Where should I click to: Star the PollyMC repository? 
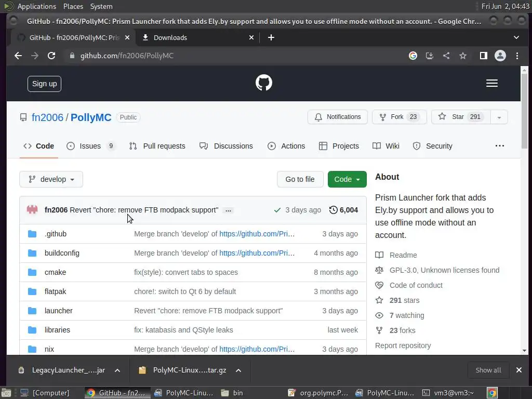click(x=461, y=117)
